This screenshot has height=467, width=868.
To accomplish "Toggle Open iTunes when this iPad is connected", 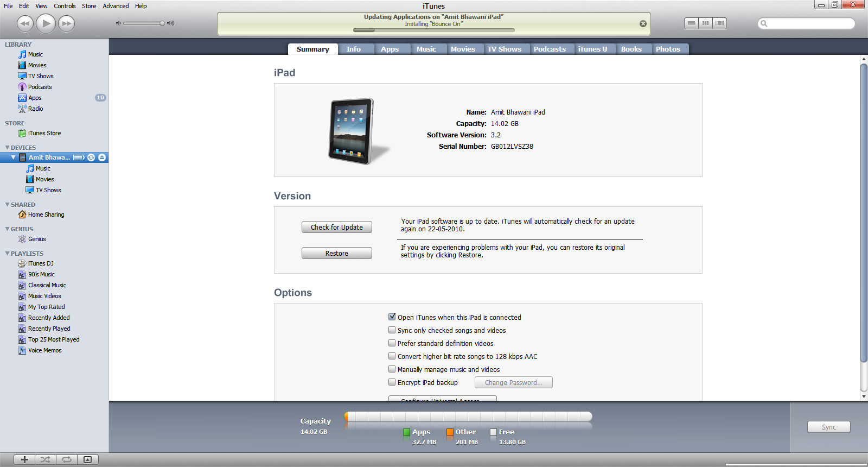I will point(392,317).
